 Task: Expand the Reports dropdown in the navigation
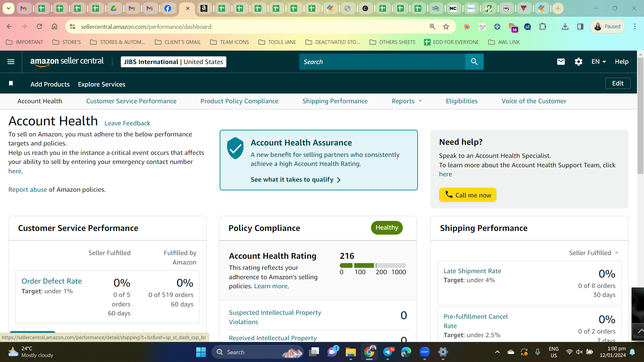click(x=407, y=101)
